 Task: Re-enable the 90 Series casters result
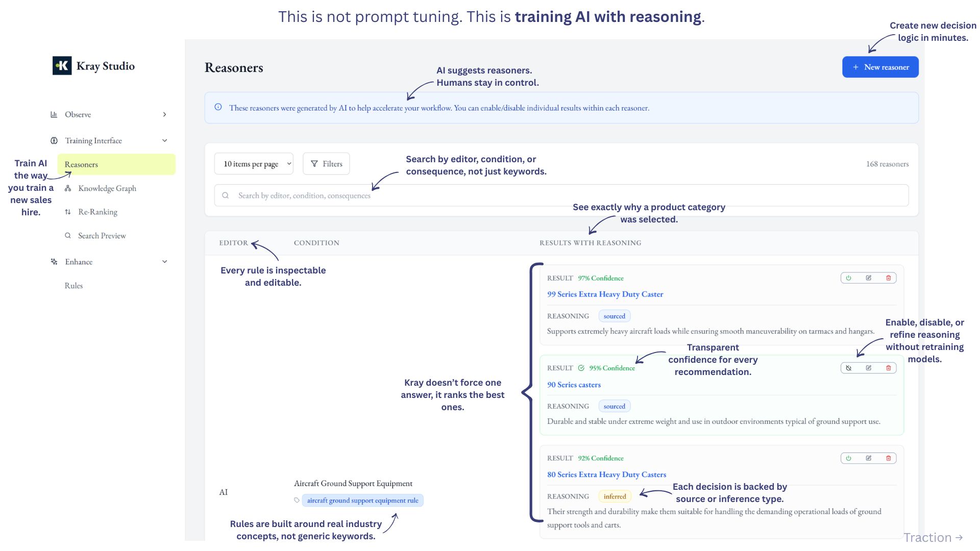pos(848,367)
